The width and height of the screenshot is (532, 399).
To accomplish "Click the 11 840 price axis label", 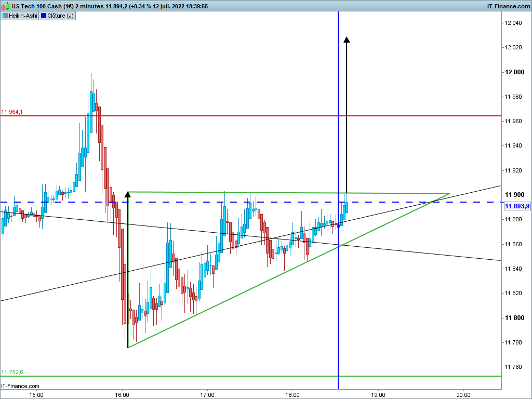I will pos(513,269).
